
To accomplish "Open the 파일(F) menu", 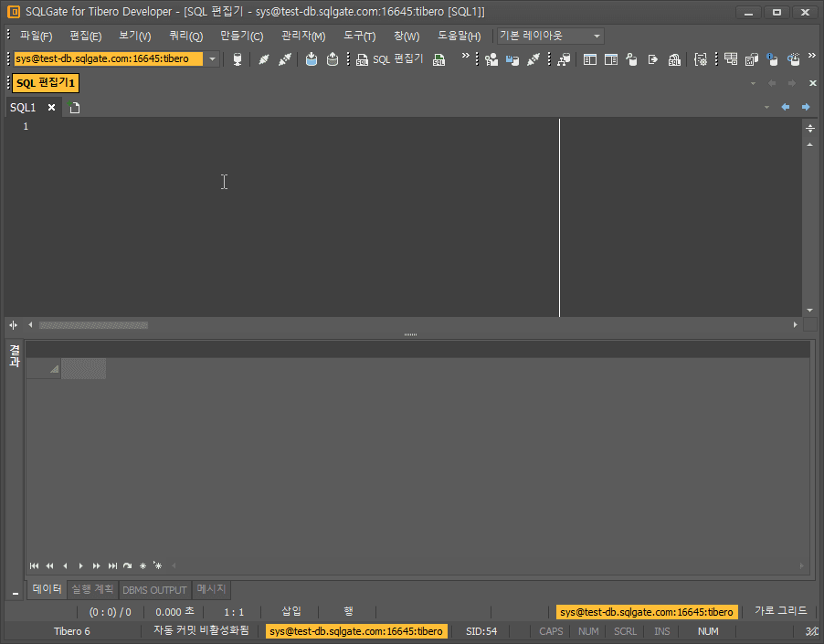I will click(36, 36).
